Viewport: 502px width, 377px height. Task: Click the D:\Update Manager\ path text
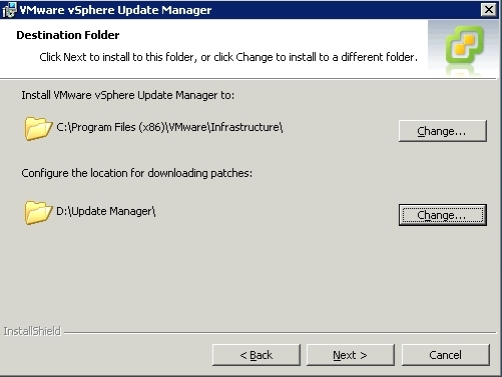pyautogui.click(x=106, y=211)
